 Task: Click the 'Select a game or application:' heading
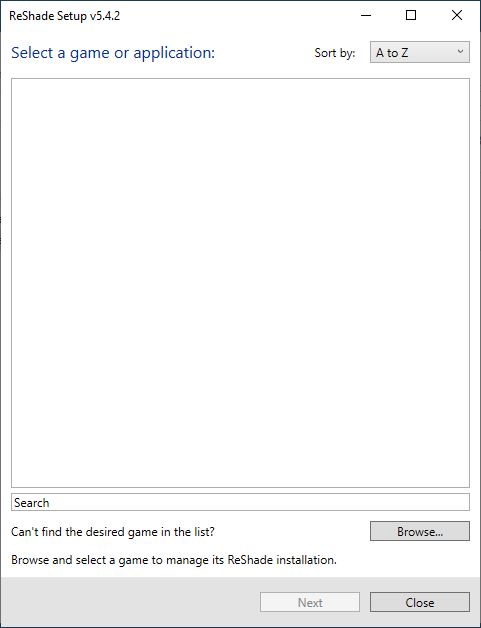pyautogui.click(x=113, y=53)
